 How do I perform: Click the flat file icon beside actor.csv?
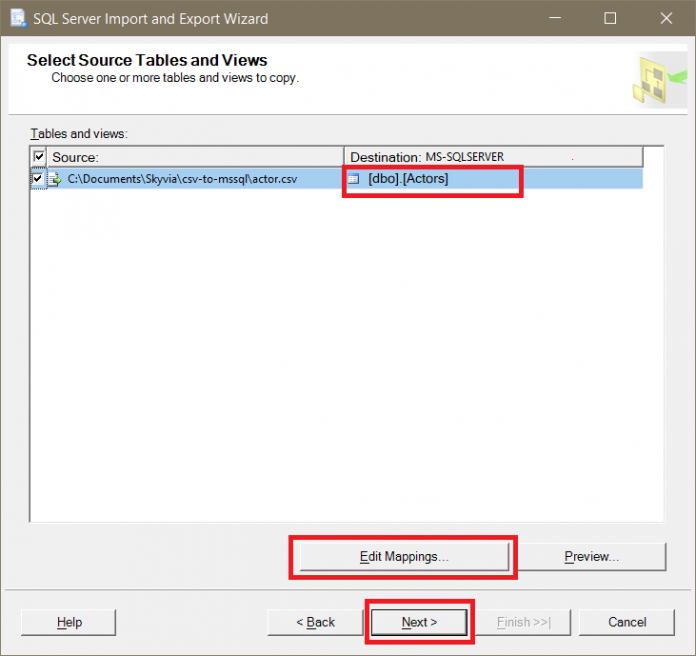click(56, 179)
